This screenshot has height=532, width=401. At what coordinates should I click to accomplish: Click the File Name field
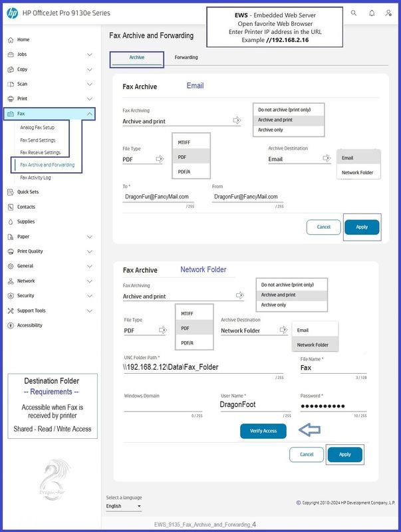pyautogui.click(x=333, y=368)
